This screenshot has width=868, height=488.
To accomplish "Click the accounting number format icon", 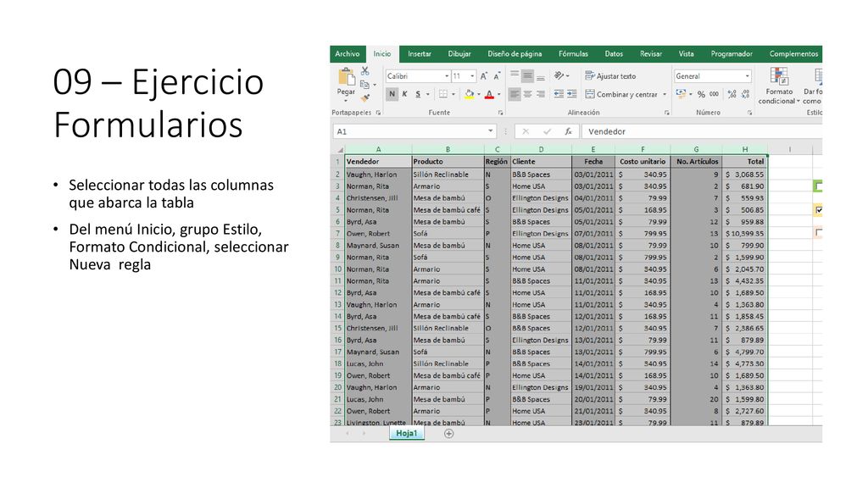I will [681, 94].
